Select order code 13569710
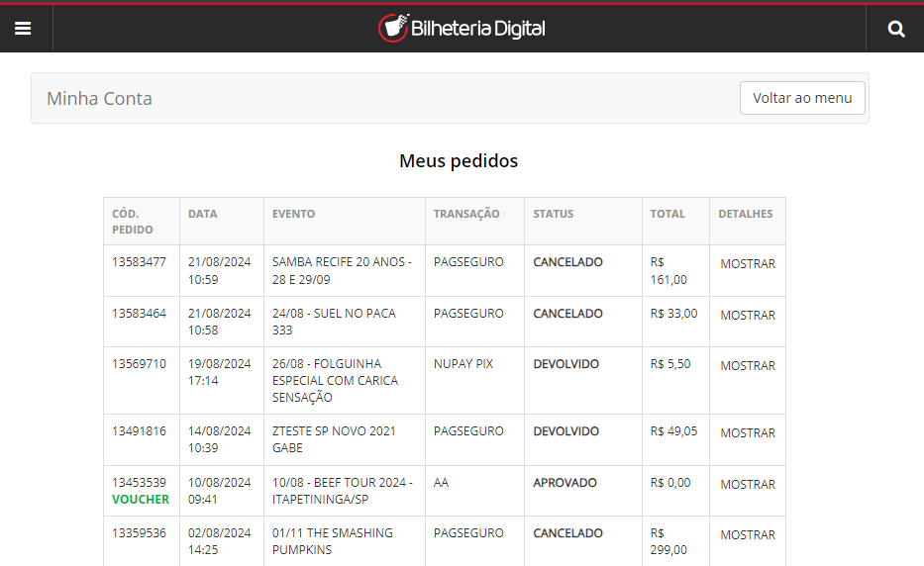 [139, 364]
